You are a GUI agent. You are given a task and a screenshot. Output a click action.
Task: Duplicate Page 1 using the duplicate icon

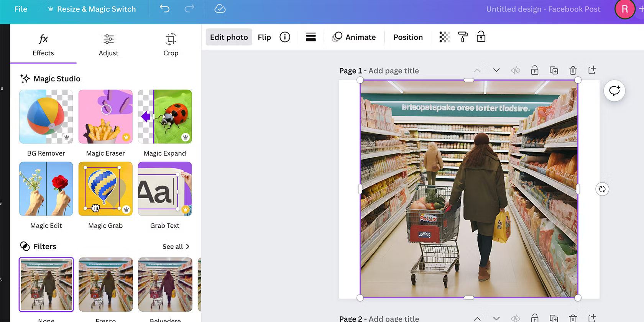pos(554,71)
